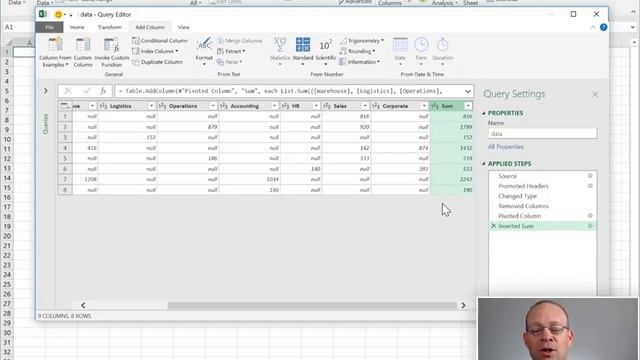Expand the formula bar

click(x=468, y=91)
